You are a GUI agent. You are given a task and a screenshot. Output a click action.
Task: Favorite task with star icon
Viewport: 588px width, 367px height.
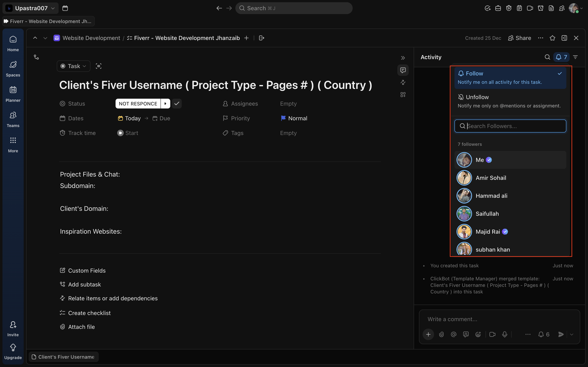(552, 38)
